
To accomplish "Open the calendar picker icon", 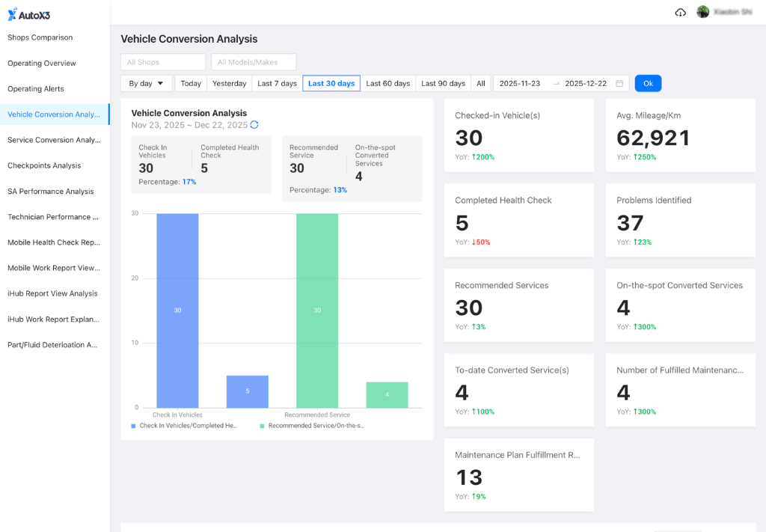I will coord(619,84).
